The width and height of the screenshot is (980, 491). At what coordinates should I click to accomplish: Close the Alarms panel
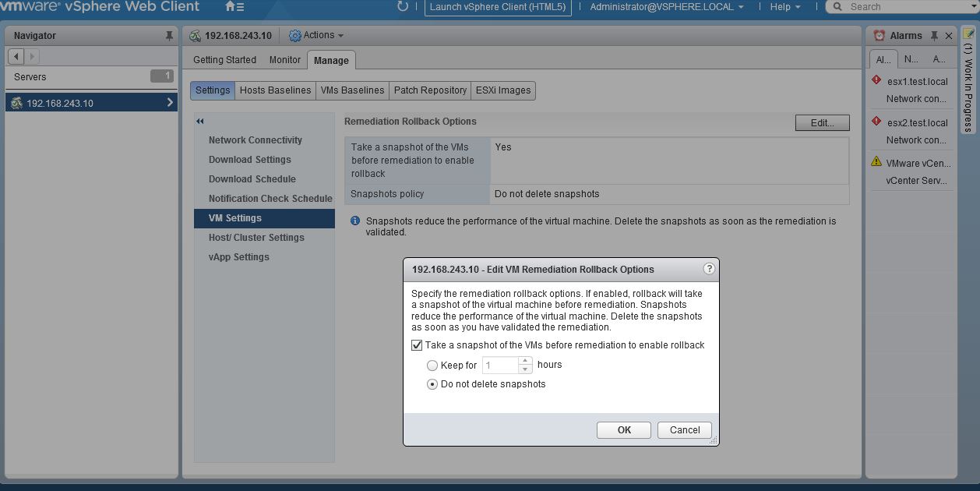(x=949, y=36)
